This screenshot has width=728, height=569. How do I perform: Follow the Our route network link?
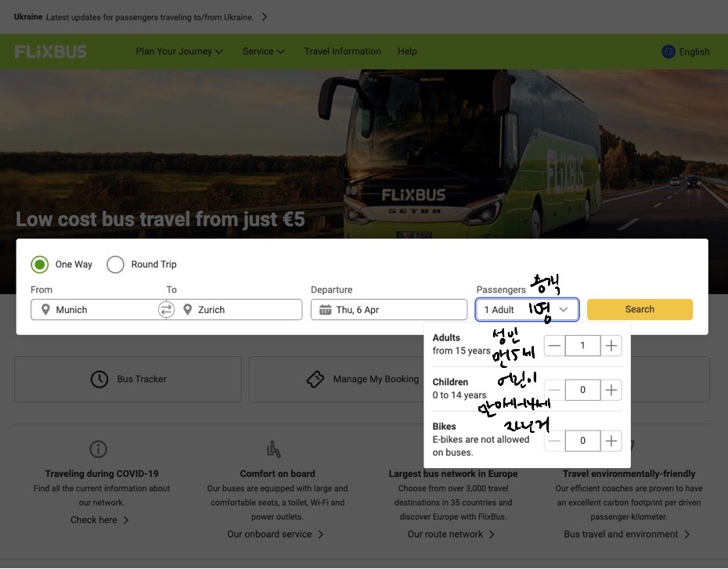(451, 535)
